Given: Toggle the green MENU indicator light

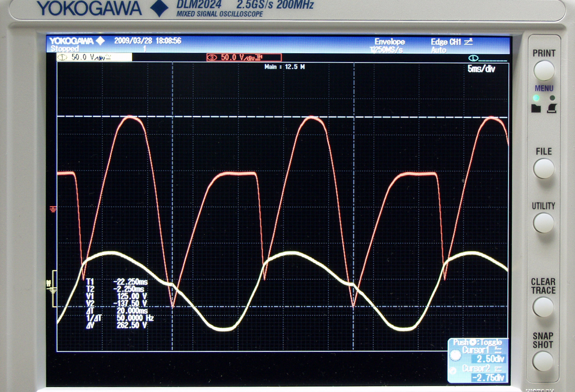Looking at the screenshot, I should [536, 98].
